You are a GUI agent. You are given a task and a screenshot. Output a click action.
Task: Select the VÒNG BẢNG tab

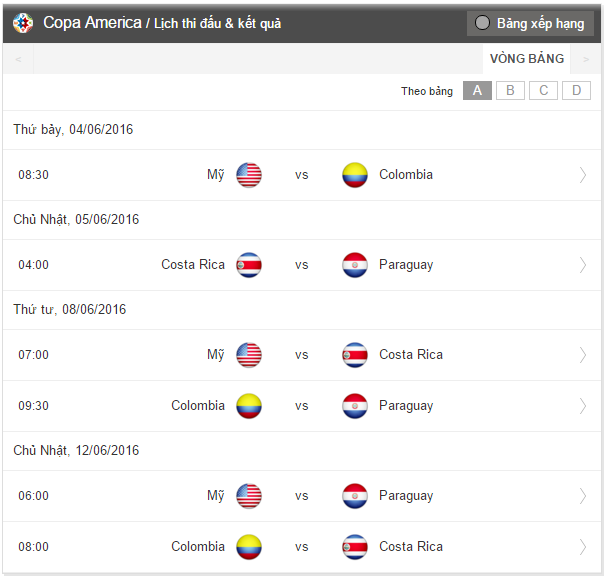coord(526,59)
